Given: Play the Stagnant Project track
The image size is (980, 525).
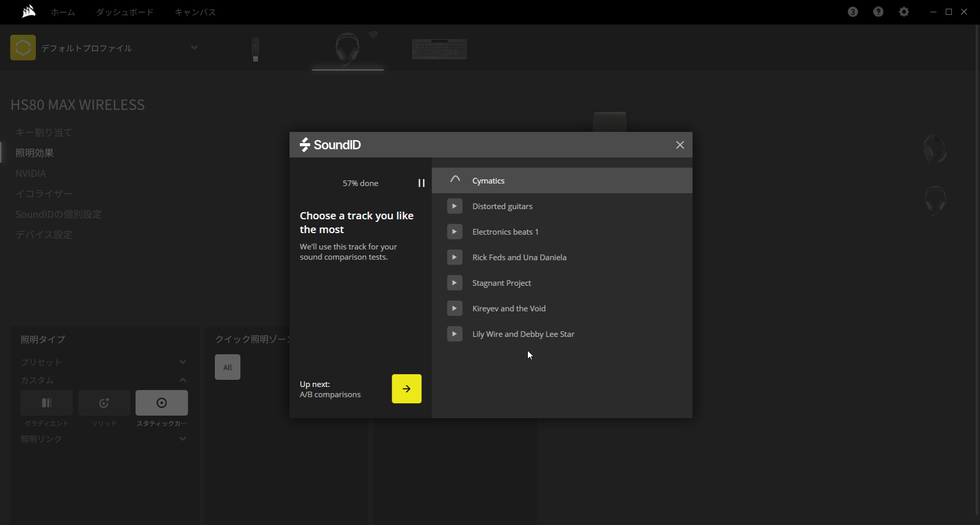Looking at the screenshot, I should click(454, 283).
